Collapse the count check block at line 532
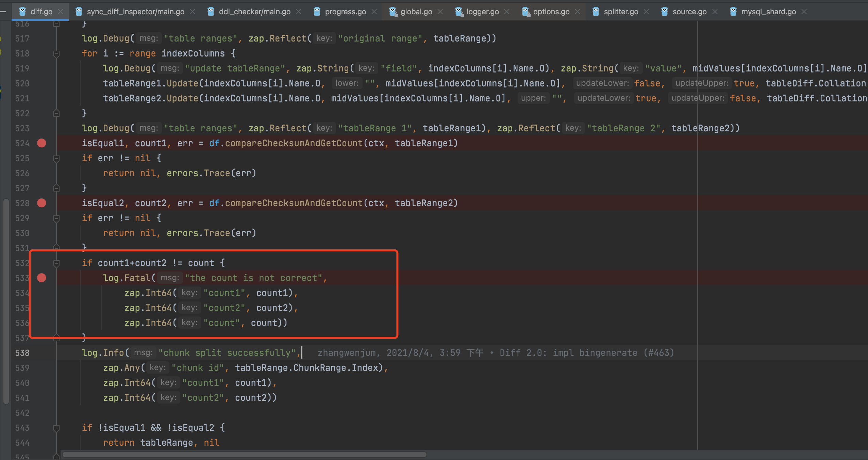Image resolution: width=868 pixels, height=460 pixels. click(56, 263)
